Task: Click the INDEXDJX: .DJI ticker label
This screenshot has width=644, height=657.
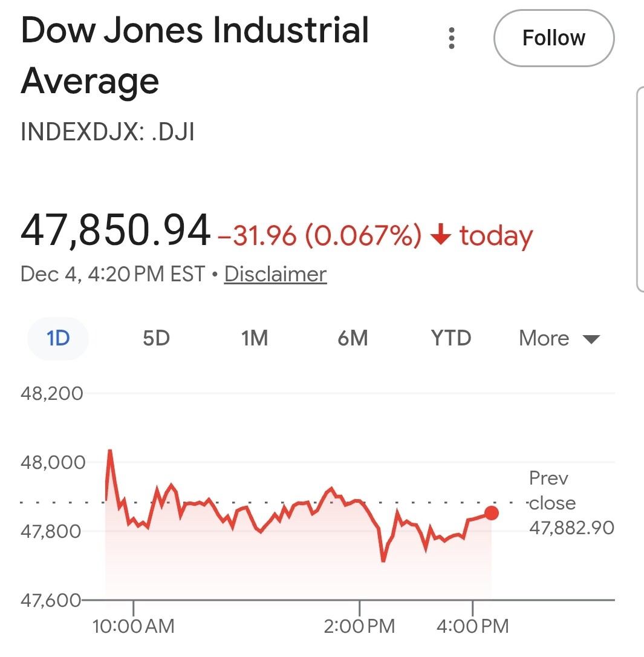Action: pyautogui.click(x=108, y=132)
